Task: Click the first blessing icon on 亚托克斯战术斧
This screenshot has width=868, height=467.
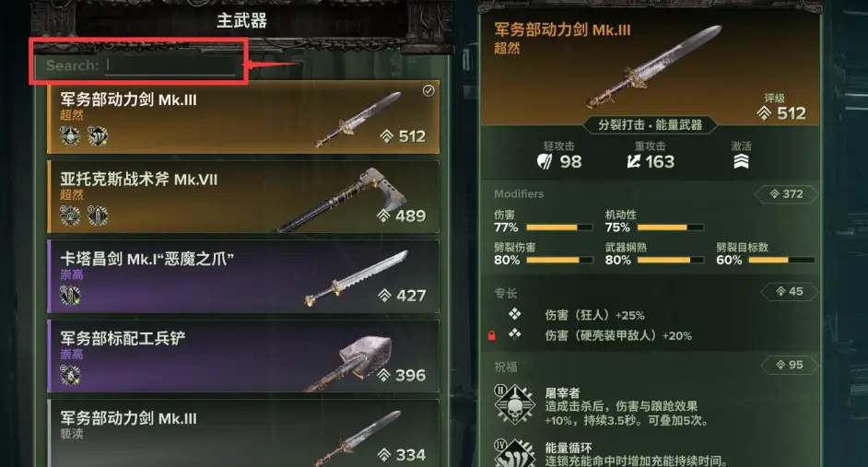Action: pos(70,216)
